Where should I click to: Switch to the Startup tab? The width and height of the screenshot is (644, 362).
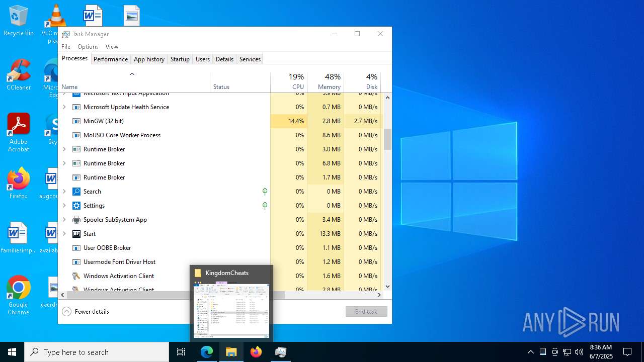180,59
